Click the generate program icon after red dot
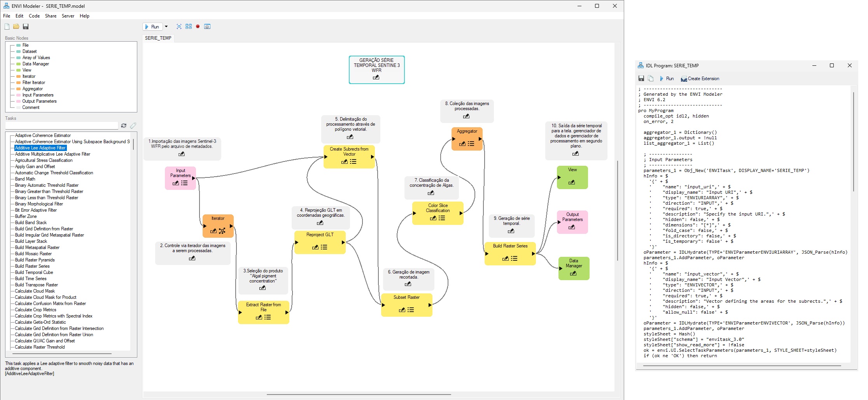Viewport: 868px width, 400px height. click(x=207, y=26)
